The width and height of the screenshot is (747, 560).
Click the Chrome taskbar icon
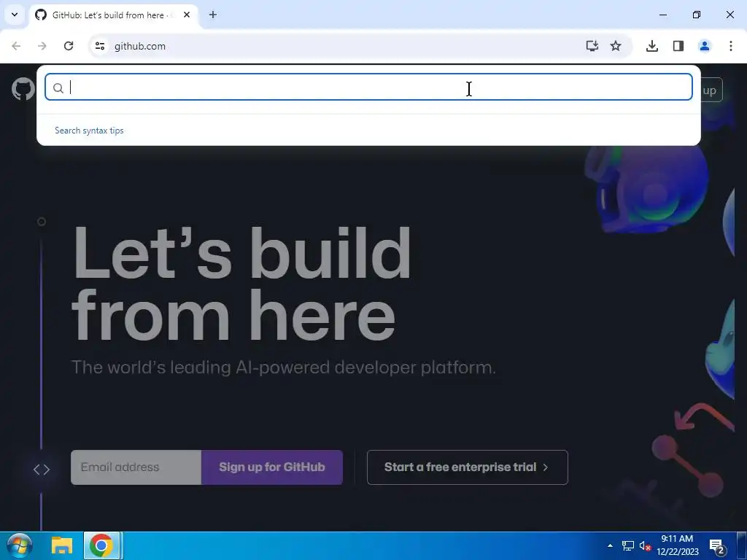tap(101, 545)
